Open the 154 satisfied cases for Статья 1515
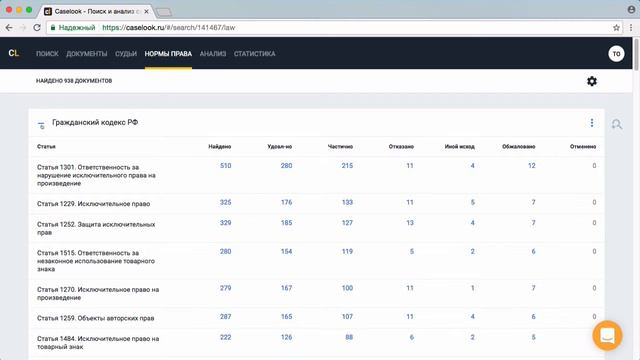This screenshot has width=640, height=360. (x=286, y=251)
